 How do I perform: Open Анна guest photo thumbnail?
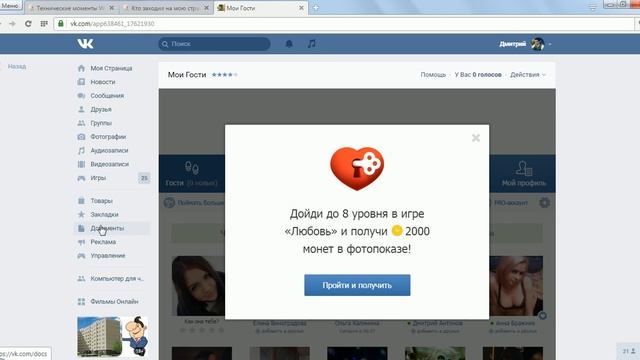516,286
